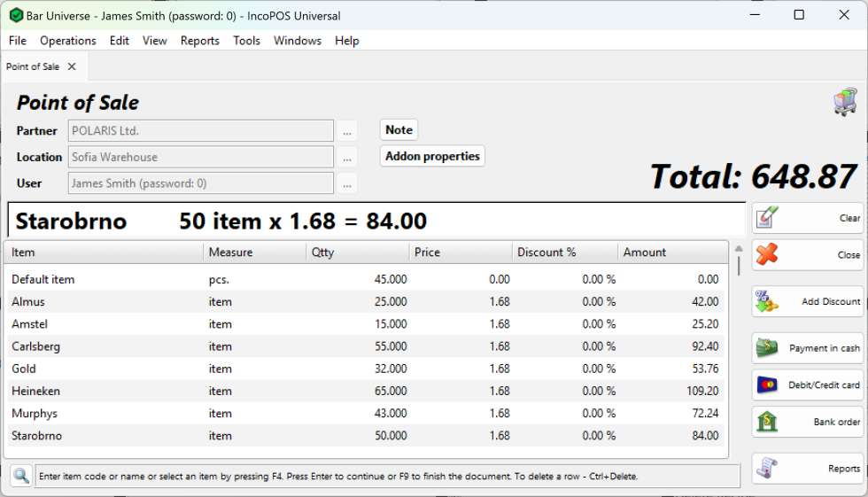Select the Murphys row
Viewport: 868px width, 497px height.
coord(365,414)
